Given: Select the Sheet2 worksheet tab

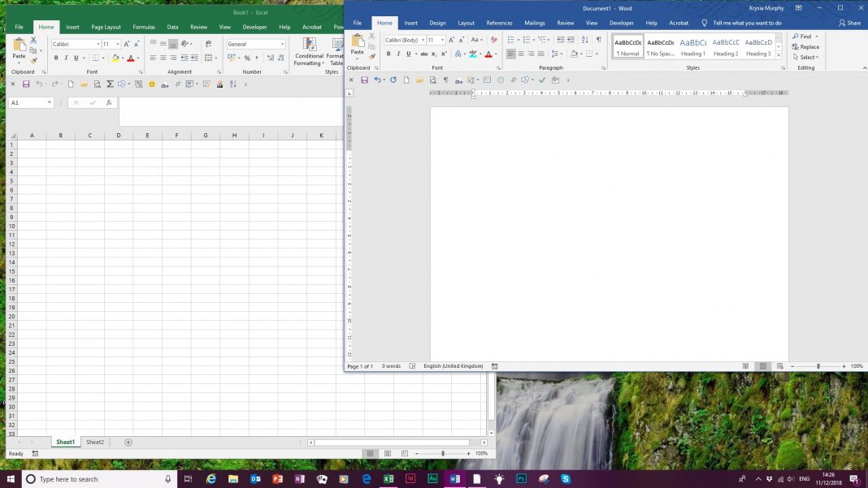Looking at the screenshot, I should tap(95, 442).
